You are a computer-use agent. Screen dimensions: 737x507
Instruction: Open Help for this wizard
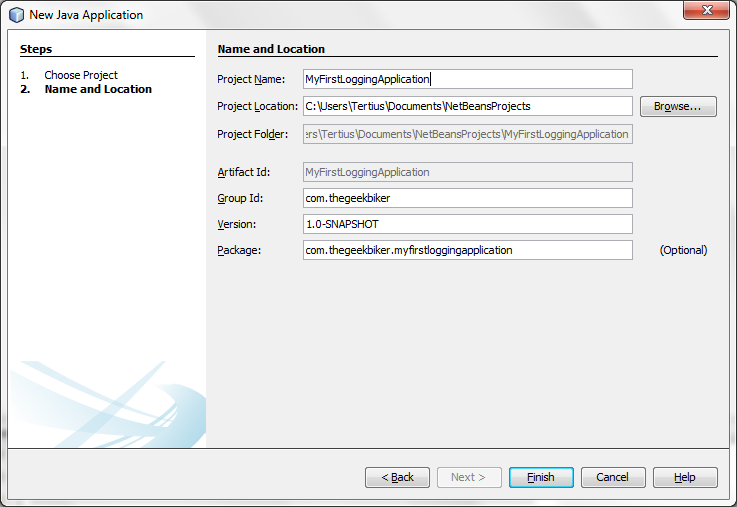pyautogui.click(x=685, y=477)
